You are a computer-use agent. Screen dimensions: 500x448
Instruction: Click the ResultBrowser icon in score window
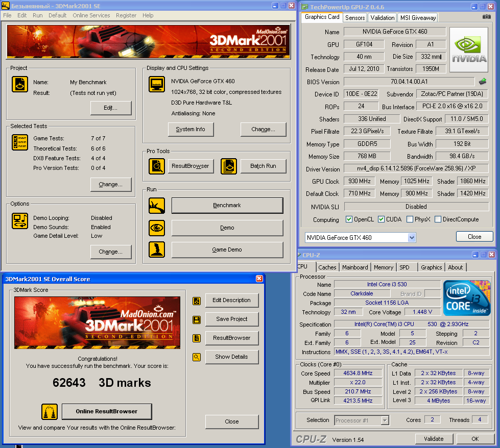coord(197,338)
